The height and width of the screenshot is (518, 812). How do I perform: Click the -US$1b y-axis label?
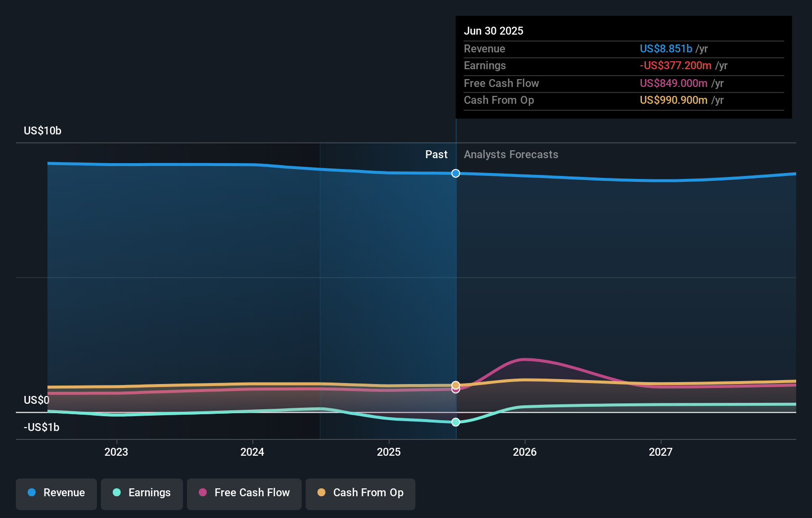pos(42,428)
